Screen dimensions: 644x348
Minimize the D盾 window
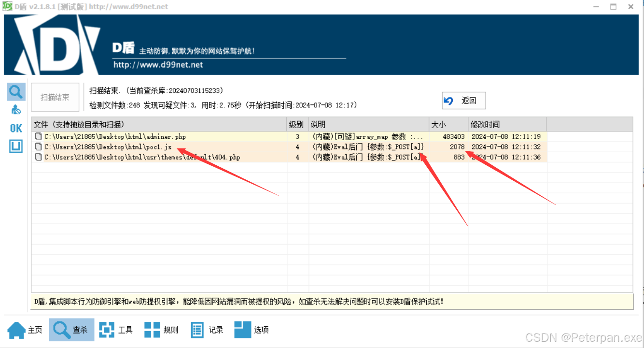click(x=595, y=7)
